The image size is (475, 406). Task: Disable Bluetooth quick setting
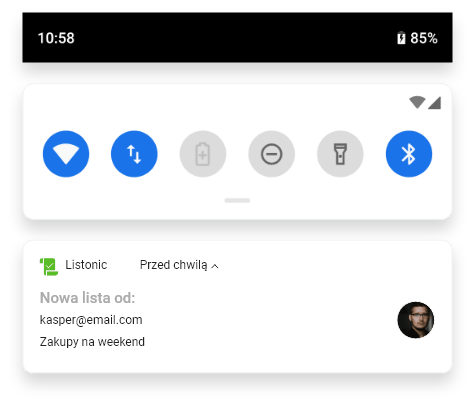[x=409, y=154]
